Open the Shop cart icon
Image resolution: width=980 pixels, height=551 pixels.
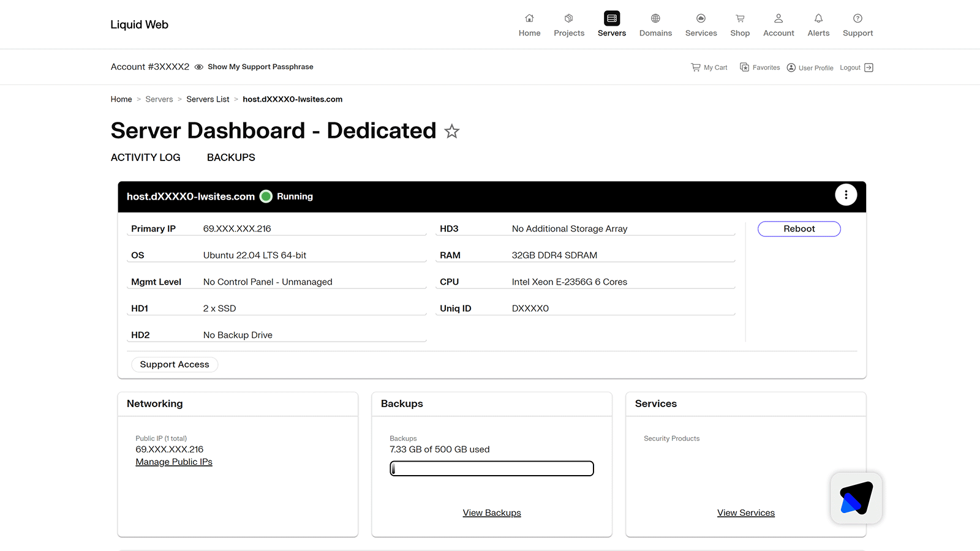[740, 18]
